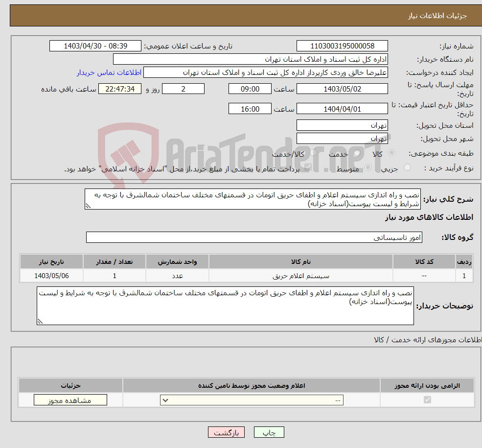Screen dimensions: 482x448
Task: Click the الزامی بودن ارائه مجوز header
Action: [427, 385]
